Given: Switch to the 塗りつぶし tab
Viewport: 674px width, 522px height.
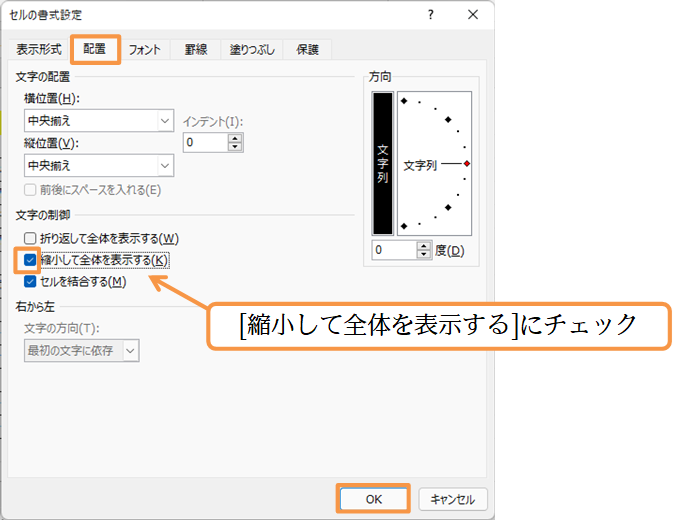Looking at the screenshot, I should click(252, 49).
